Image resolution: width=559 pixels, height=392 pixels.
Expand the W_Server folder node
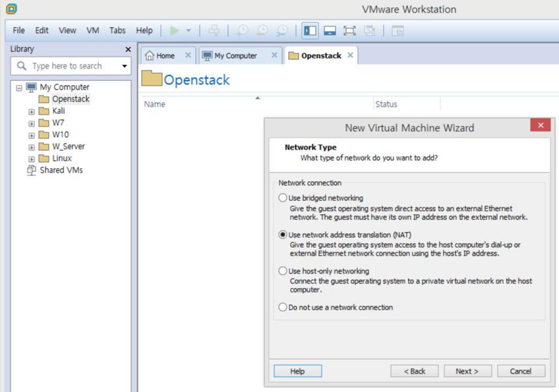pyautogui.click(x=32, y=147)
